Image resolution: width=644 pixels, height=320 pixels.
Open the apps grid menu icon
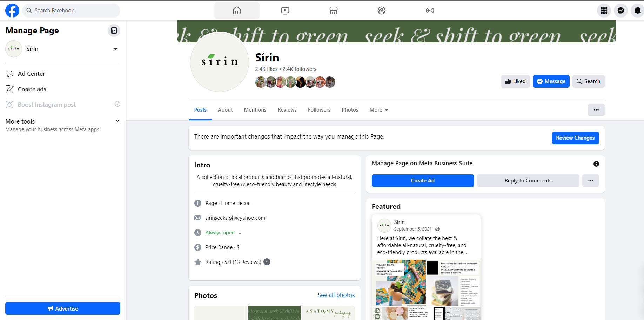click(x=604, y=11)
